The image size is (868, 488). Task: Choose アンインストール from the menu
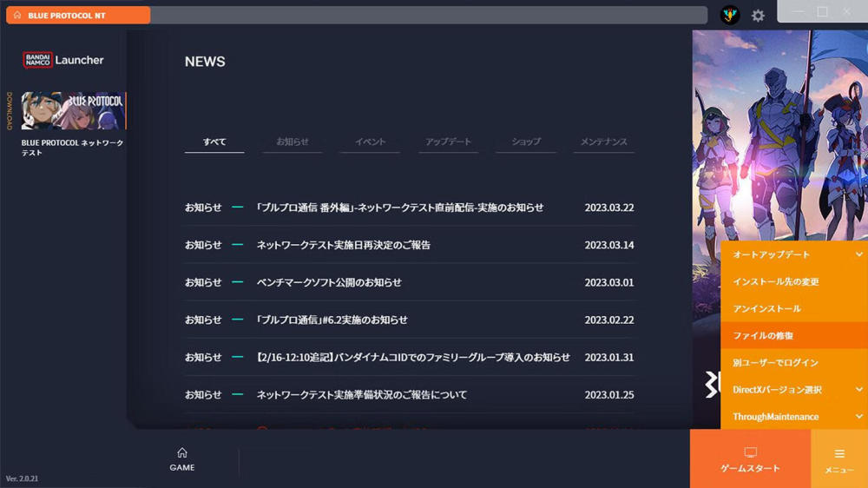[794, 308]
